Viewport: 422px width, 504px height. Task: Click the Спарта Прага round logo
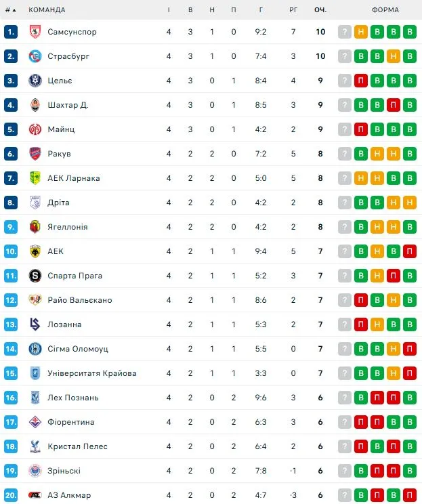click(x=35, y=276)
